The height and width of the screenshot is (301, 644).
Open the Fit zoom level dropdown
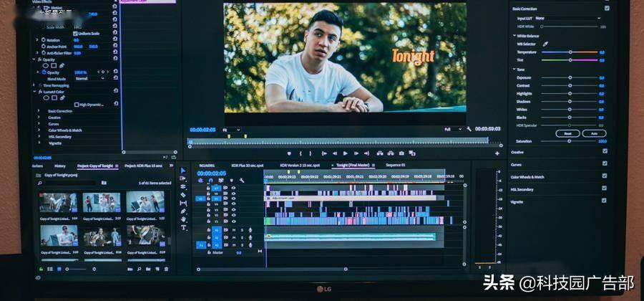(x=231, y=130)
